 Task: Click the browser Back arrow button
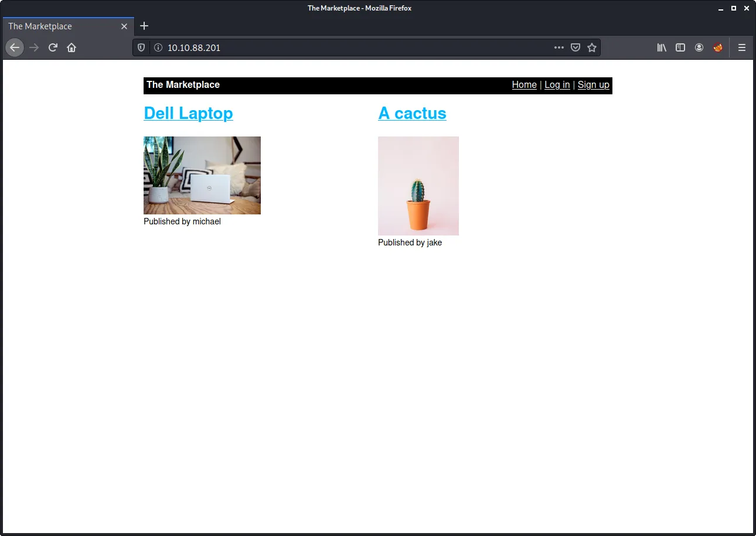[x=15, y=47]
